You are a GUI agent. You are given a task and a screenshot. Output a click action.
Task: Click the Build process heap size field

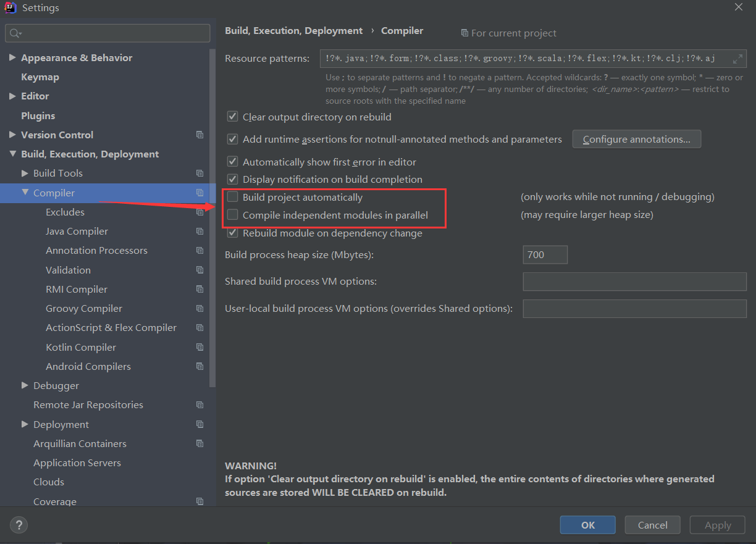(x=545, y=254)
